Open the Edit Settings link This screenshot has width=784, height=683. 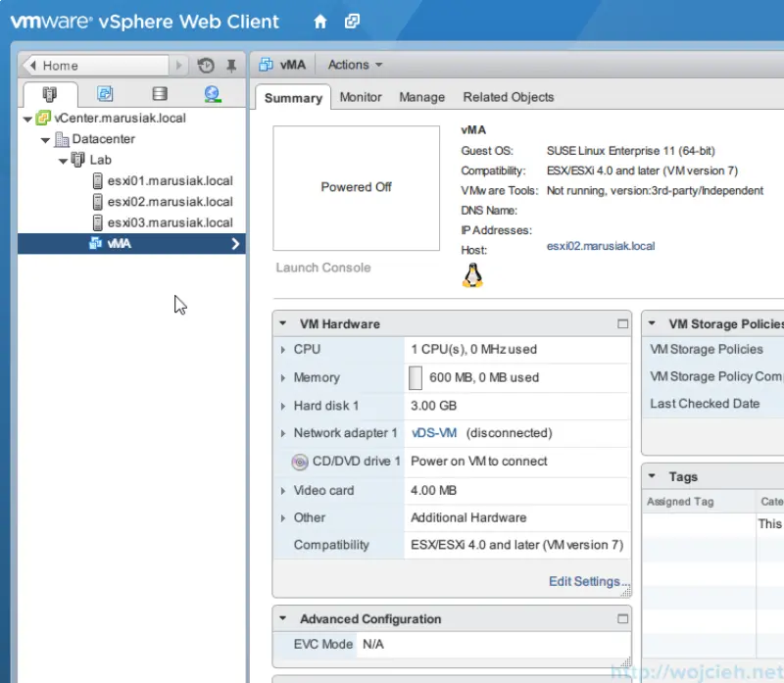point(588,581)
